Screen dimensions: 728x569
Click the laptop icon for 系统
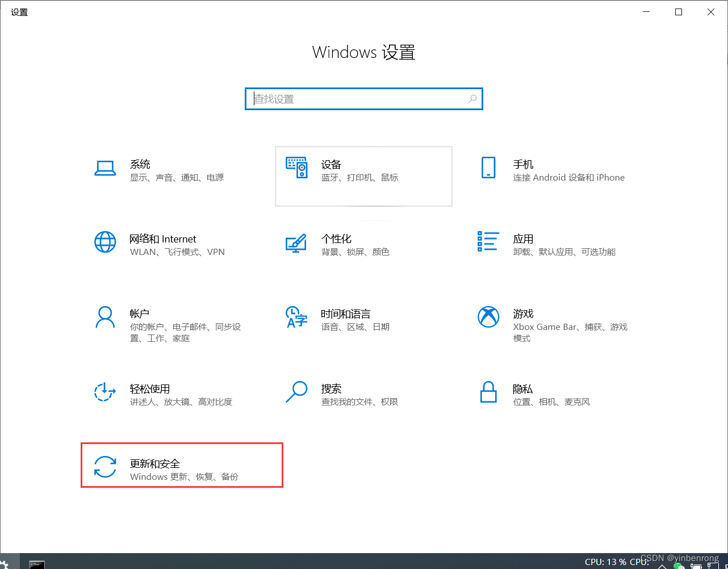click(x=105, y=168)
